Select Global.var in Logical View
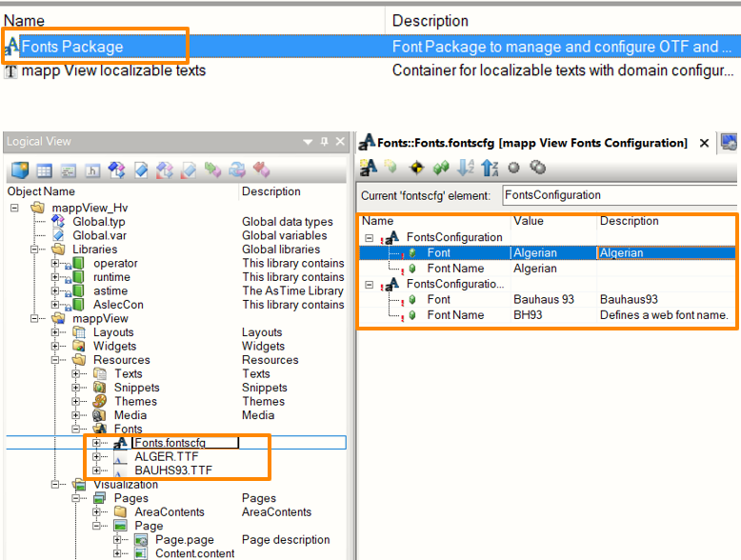The width and height of the screenshot is (741, 560). 99,235
